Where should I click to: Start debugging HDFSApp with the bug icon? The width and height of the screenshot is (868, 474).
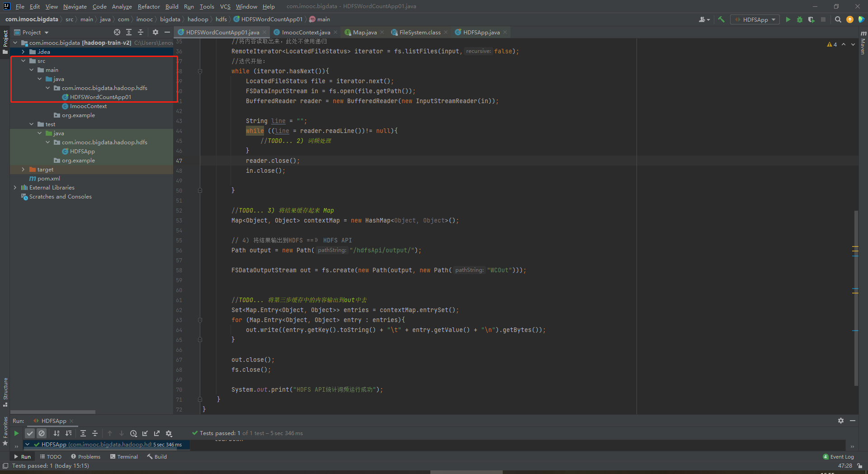[799, 19]
